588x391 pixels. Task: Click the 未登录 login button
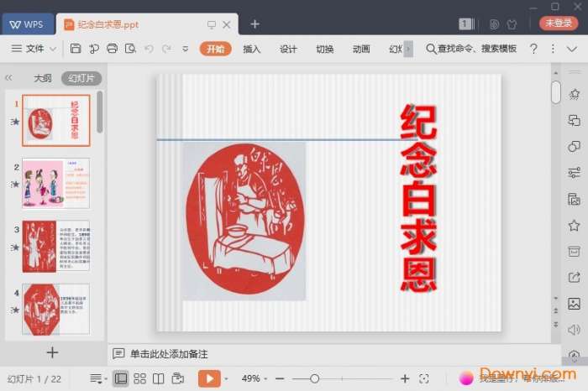(x=557, y=23)
